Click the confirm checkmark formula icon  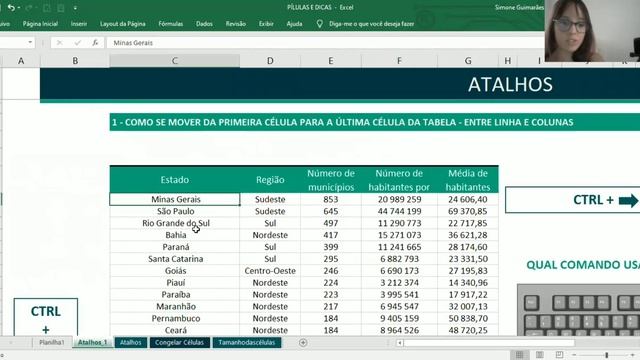(x=78, y=42)
